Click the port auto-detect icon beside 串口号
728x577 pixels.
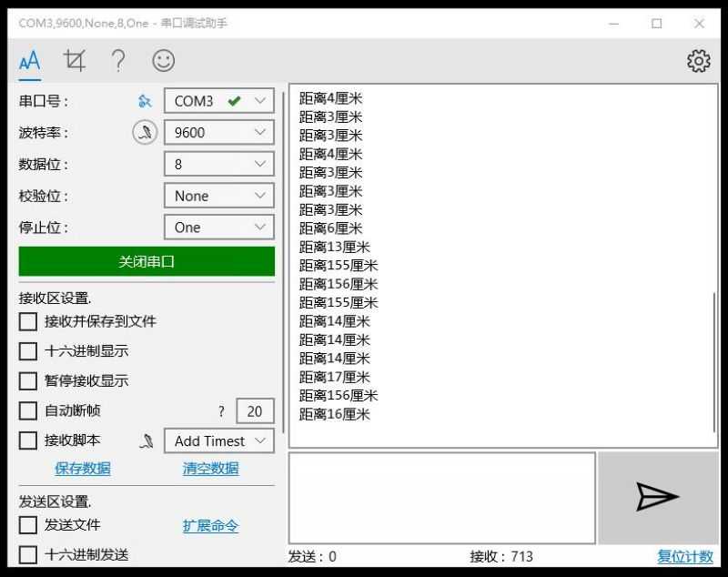tap(144, 101)
